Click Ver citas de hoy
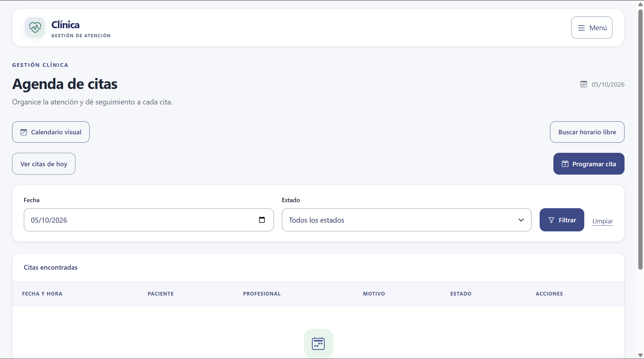 click(44, 164)
